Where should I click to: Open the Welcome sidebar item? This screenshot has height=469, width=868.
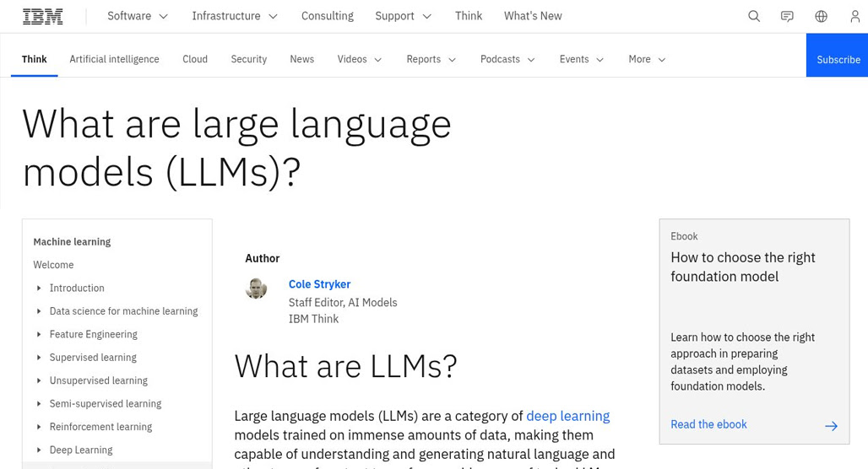[x=53, y=265]
